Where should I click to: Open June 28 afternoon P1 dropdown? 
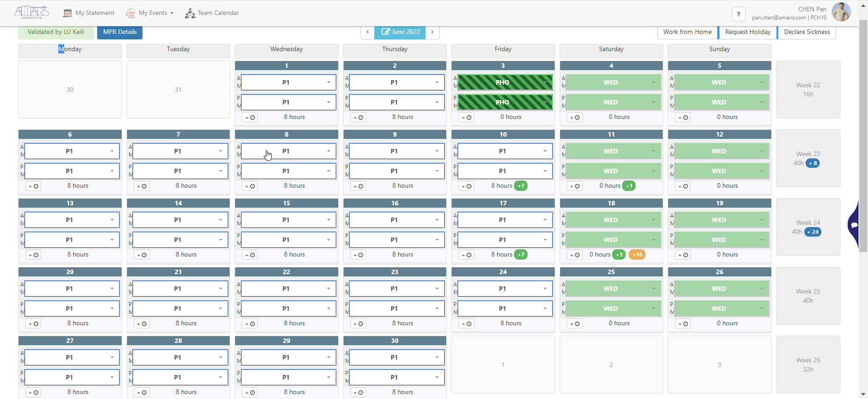[x=180, y=377]
